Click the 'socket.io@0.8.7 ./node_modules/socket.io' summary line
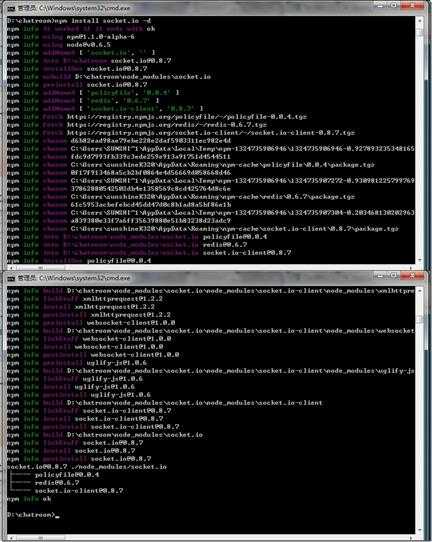Image resolution: width=432 pixels, height=542 pixels. pyautogui.click(x=87, y=467)
